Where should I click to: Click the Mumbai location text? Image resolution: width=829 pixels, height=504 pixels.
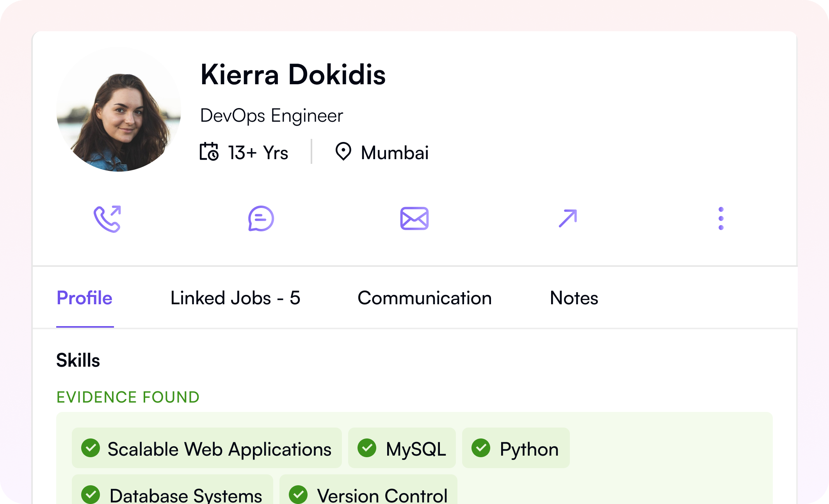point(395,153)
